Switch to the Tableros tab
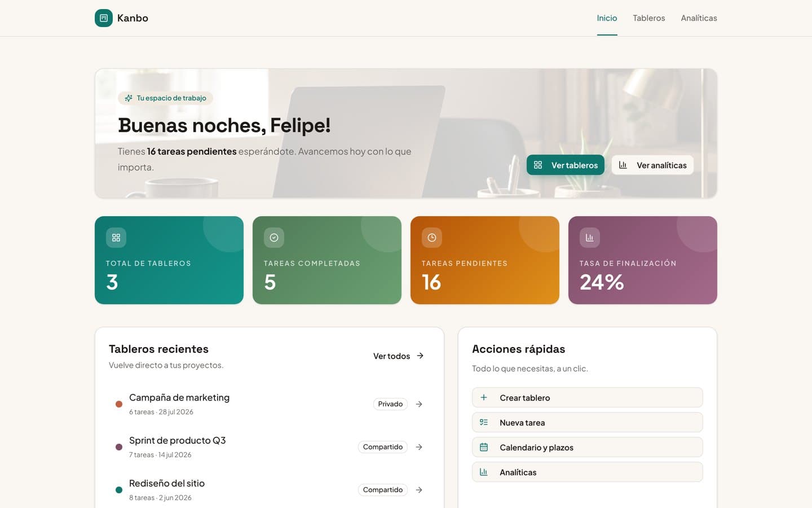 (649, 18)
